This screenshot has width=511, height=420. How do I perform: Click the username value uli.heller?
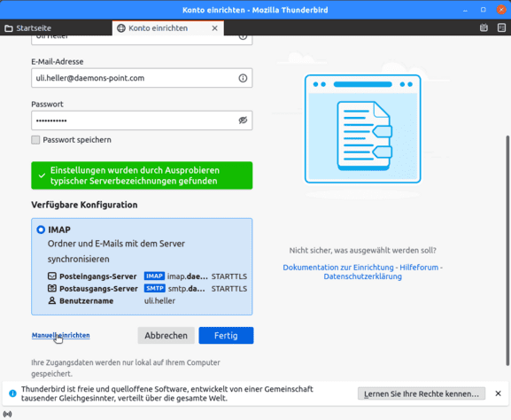point(159,300)
